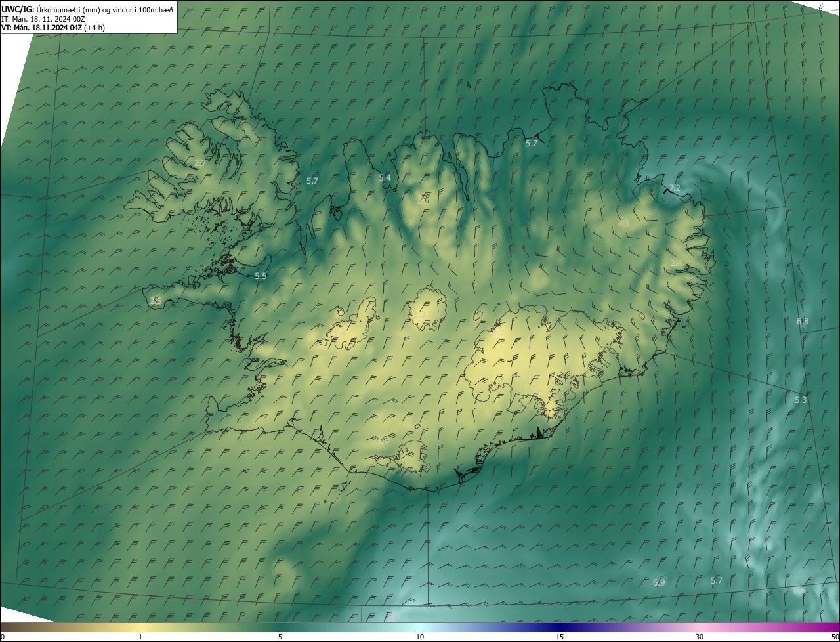The height and width of the screenshot is (642, 840).
Task: Select the 30 tick on the color bar
Action: 700,637
